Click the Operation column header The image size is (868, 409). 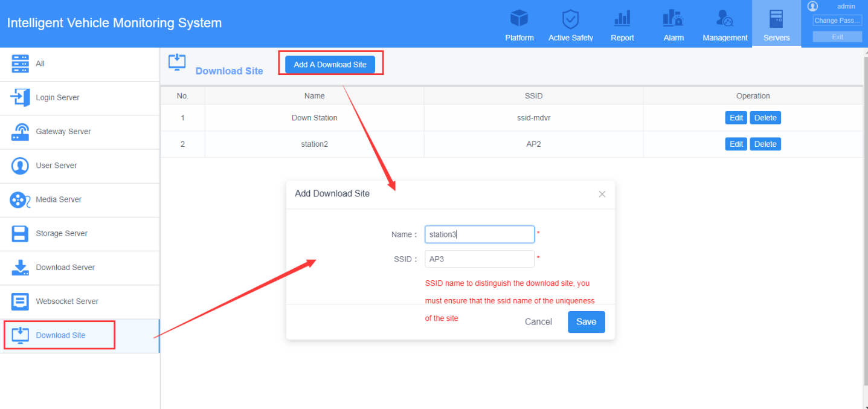pos(753,96)
